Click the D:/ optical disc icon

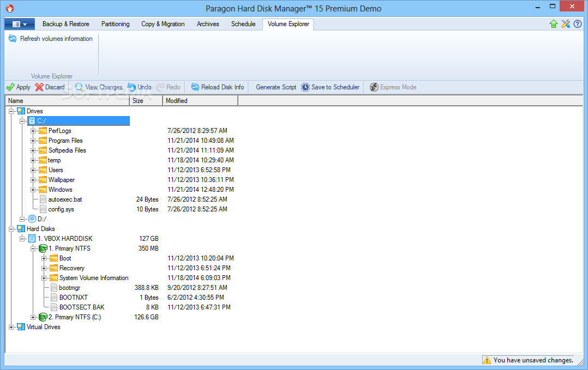click(32, 219)
